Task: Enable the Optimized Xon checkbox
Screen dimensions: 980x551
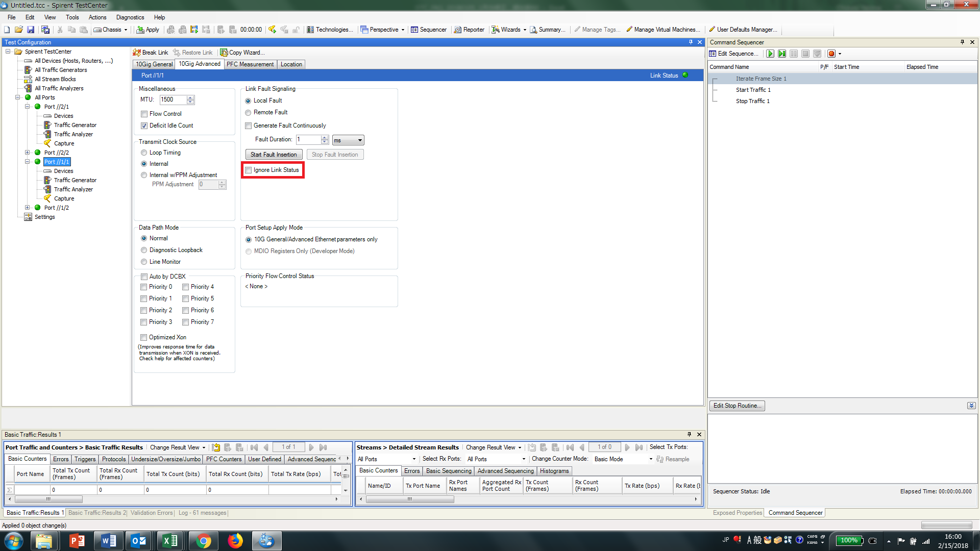Action: [x=144, y=338]
